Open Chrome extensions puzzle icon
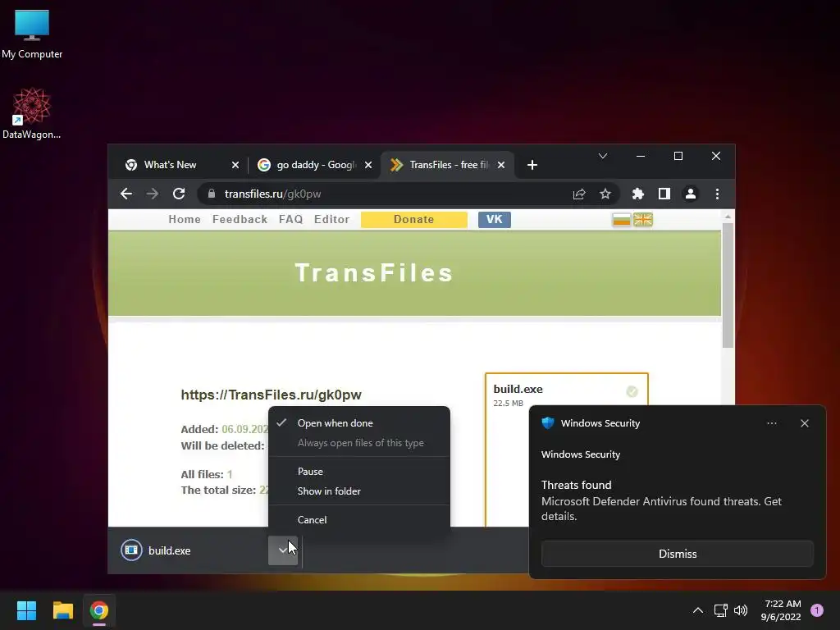Image resolution: width=840 pixels, height=630 pixels. (x=638, y=194)
